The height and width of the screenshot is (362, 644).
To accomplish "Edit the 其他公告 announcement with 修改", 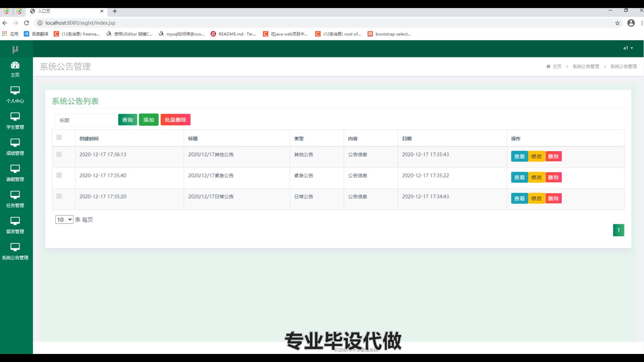I will 536,156.
